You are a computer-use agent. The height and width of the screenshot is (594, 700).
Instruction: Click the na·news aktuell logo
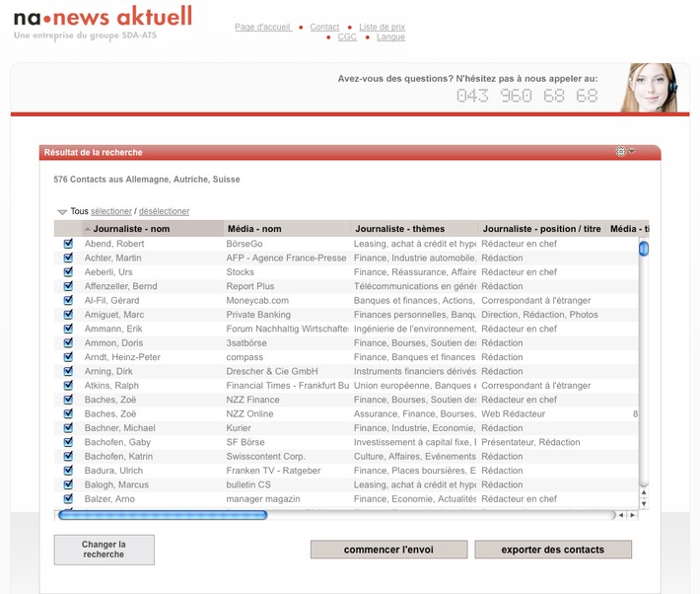103,17
